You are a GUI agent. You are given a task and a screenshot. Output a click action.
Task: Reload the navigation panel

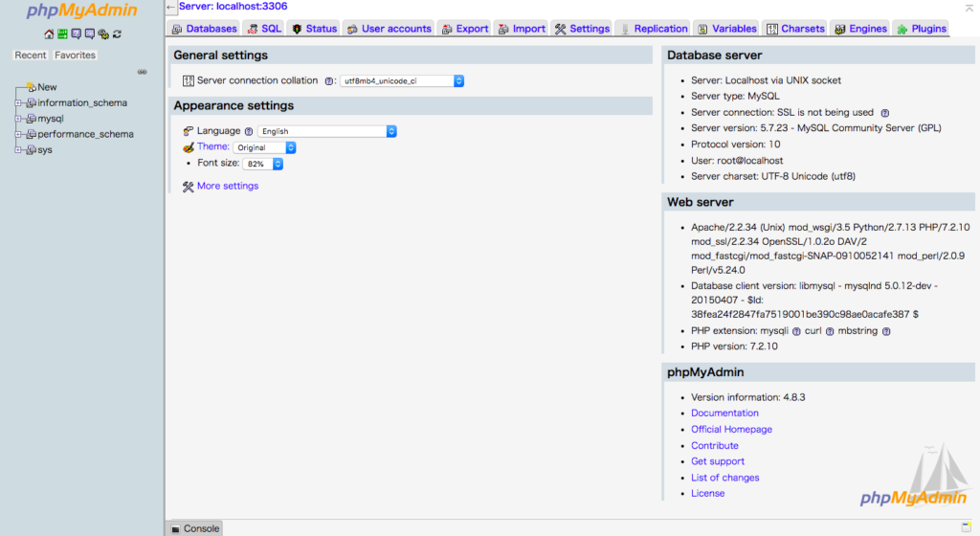click(x=117, y=33)
